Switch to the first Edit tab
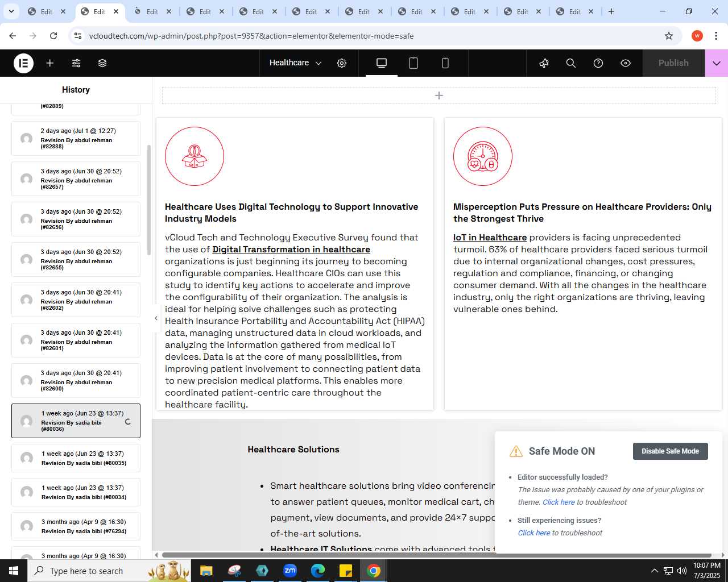Viewport: 728px width, 582px height. tap(47, 11)
